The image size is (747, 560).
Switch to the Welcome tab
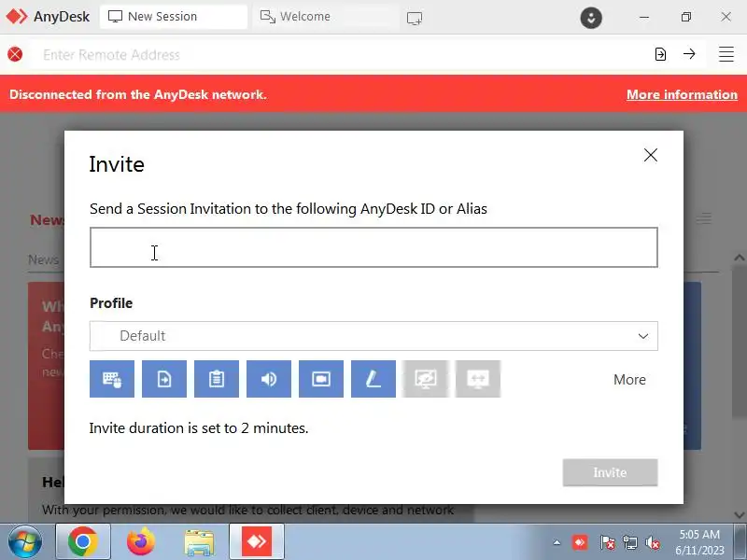coord(325,17)
